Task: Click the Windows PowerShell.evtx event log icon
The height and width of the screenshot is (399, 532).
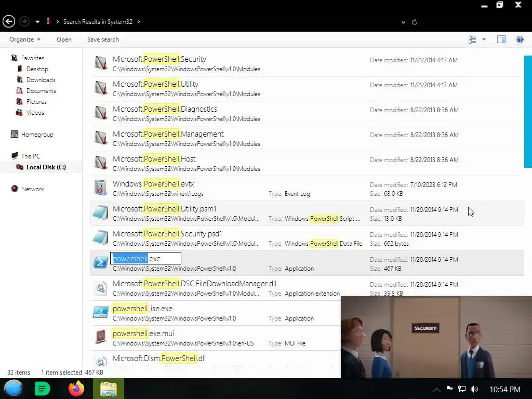Action: 100,188
